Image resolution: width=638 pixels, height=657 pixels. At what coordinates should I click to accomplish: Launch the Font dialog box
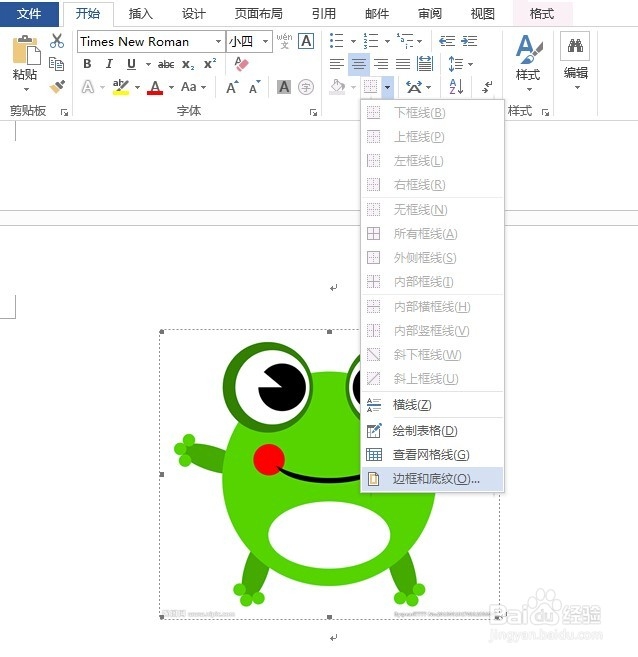(x=313, y=112)
